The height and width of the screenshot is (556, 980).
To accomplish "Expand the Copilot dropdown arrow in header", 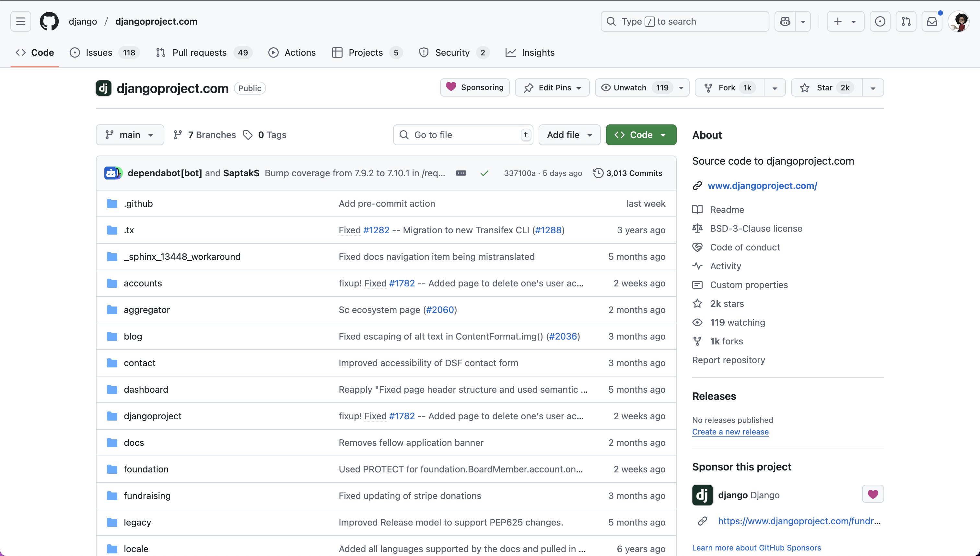I will point(803,21).
